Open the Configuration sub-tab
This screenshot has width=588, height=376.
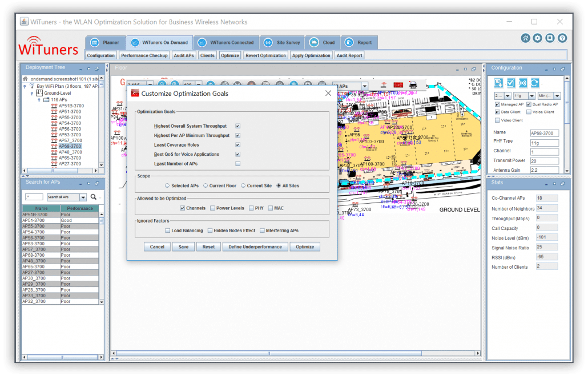click(101, 55)
